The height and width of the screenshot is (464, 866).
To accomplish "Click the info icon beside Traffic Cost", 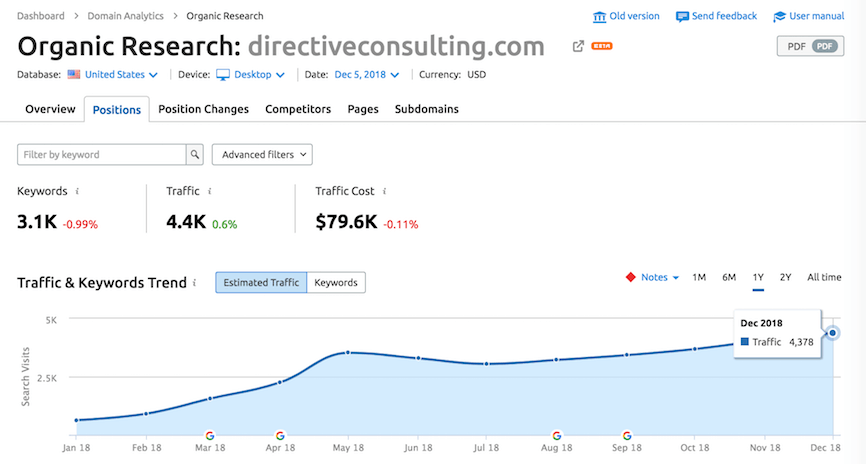I will [385, 191].
